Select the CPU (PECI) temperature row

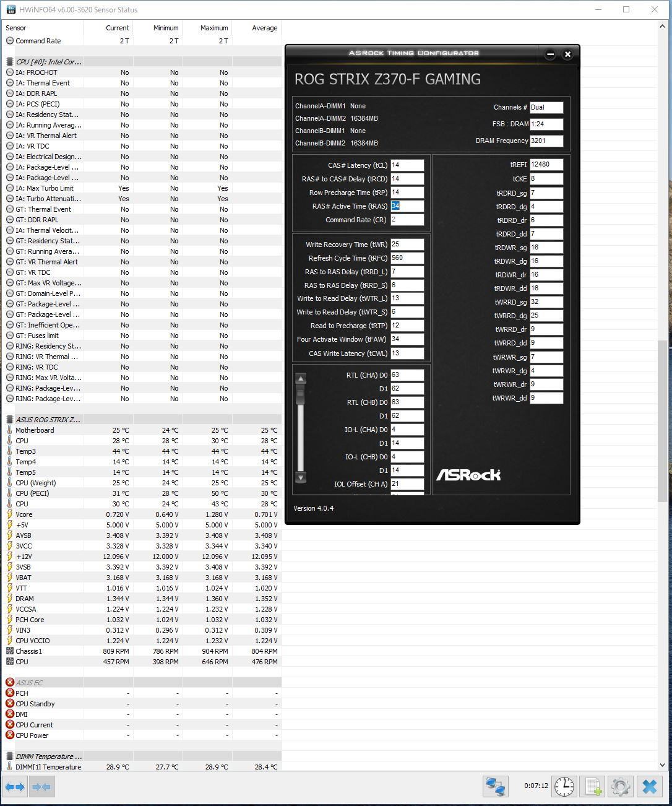point(142,493)
